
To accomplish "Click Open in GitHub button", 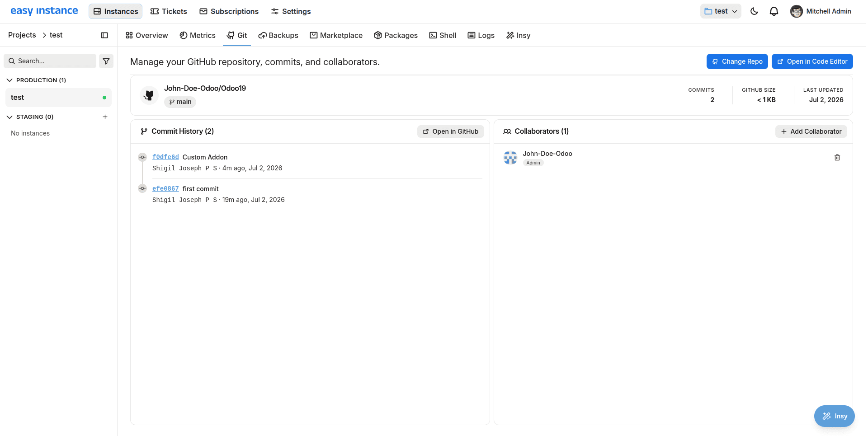I will click(450, 131).
